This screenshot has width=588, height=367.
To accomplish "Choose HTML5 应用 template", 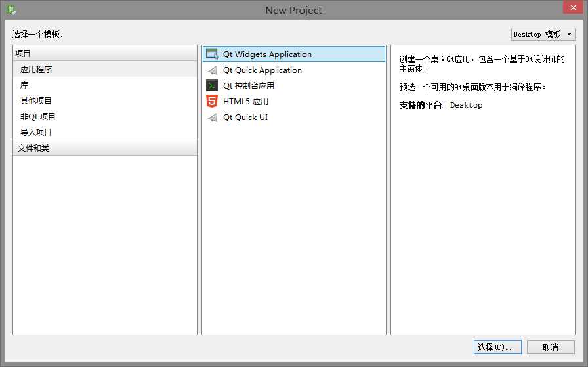I will tap(293, 102).
